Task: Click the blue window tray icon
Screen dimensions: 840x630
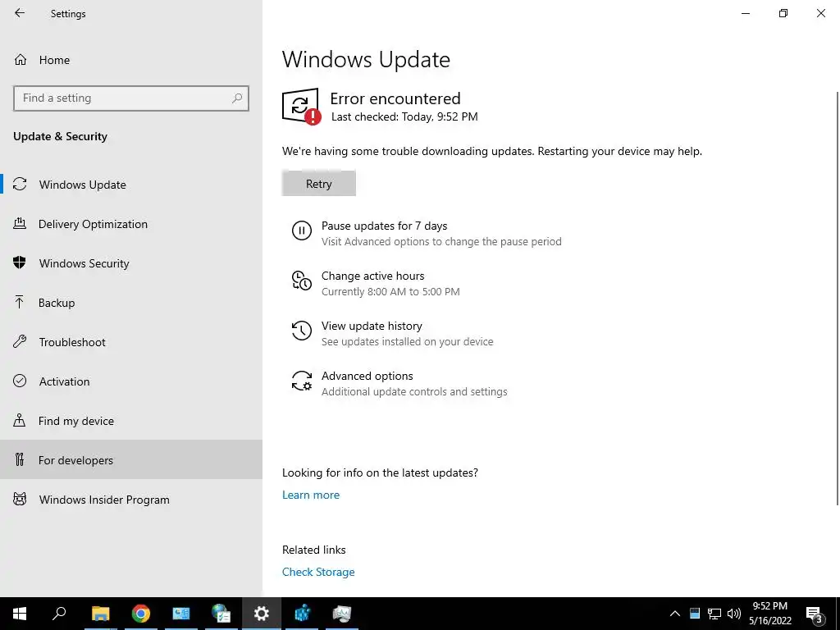Action: point(695,614)
